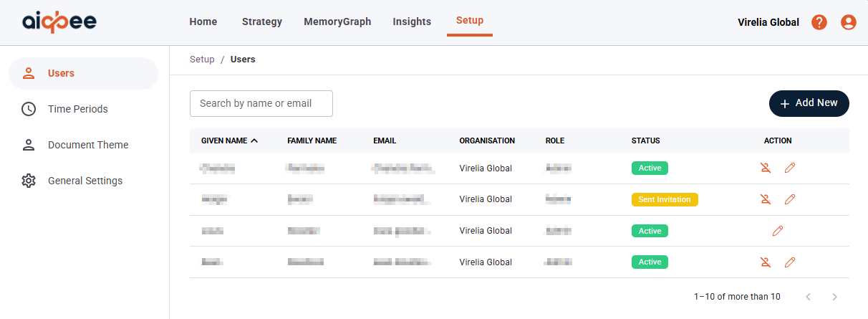The height and width of the screenshot is (319, 868).
Task: Deactivate the user in the last row
Action: click(x=766, y=262)
